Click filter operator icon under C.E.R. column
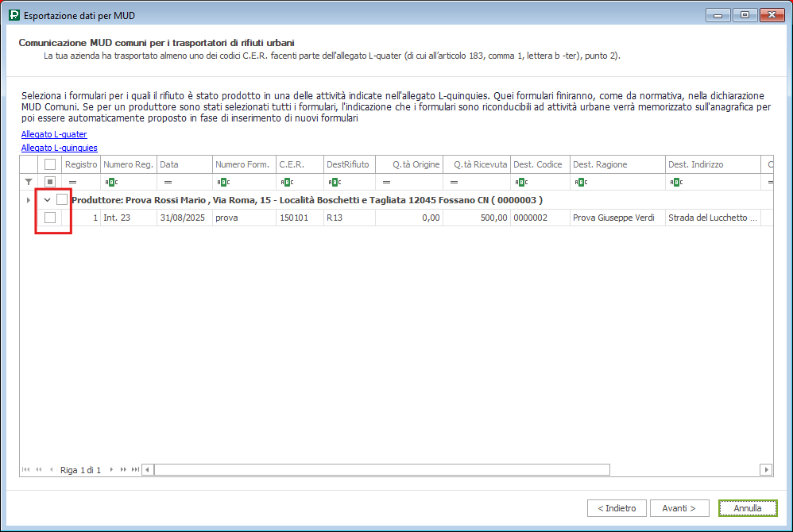Image resolution: width=793 pixels, height=532 pixels. pos(284,182)
